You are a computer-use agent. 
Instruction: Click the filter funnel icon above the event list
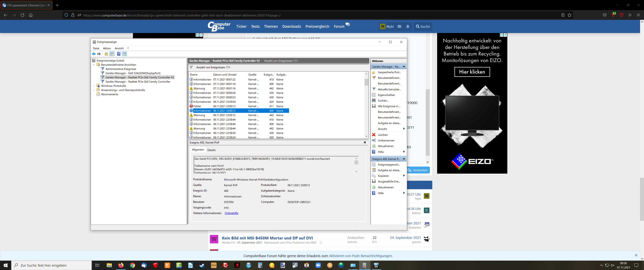coord(191,67)
